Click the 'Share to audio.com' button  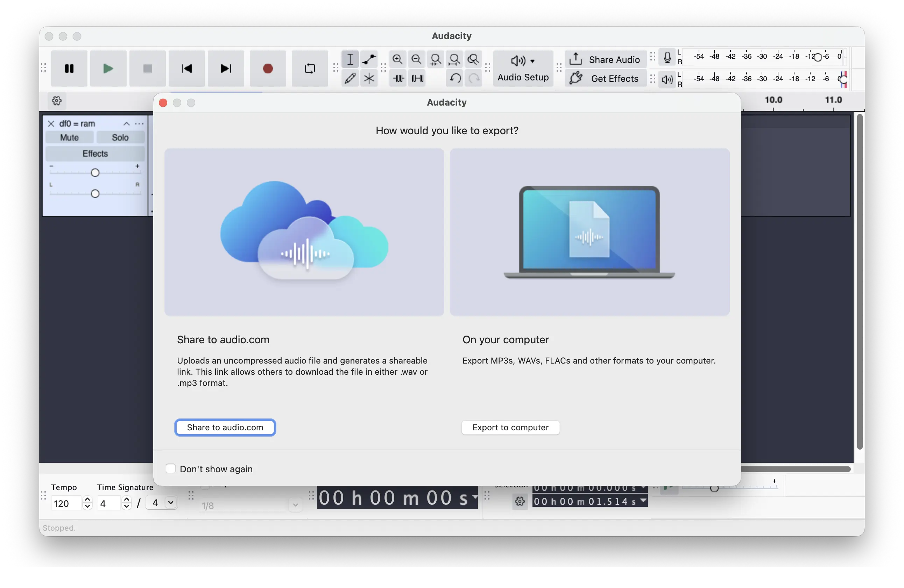point(225,428)
